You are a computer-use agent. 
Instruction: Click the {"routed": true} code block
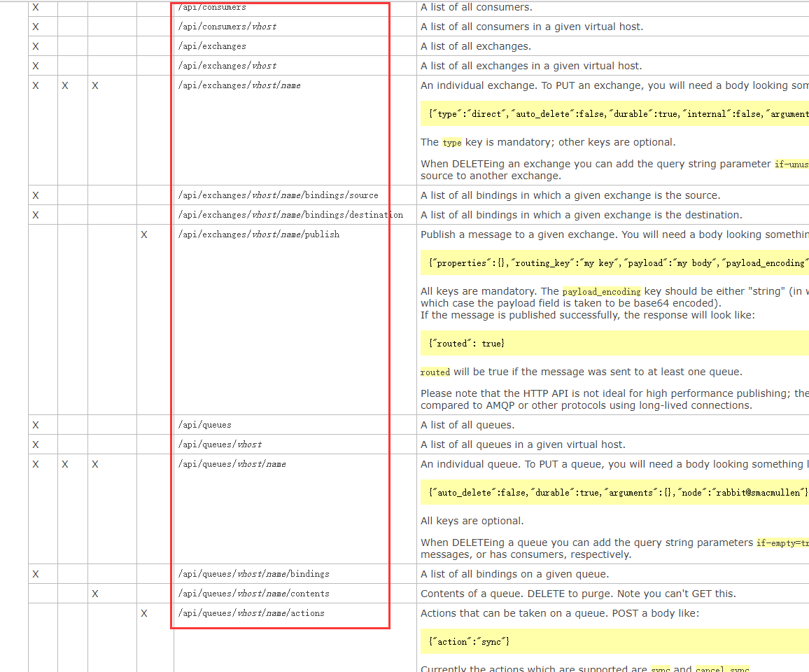click(614, 343)
